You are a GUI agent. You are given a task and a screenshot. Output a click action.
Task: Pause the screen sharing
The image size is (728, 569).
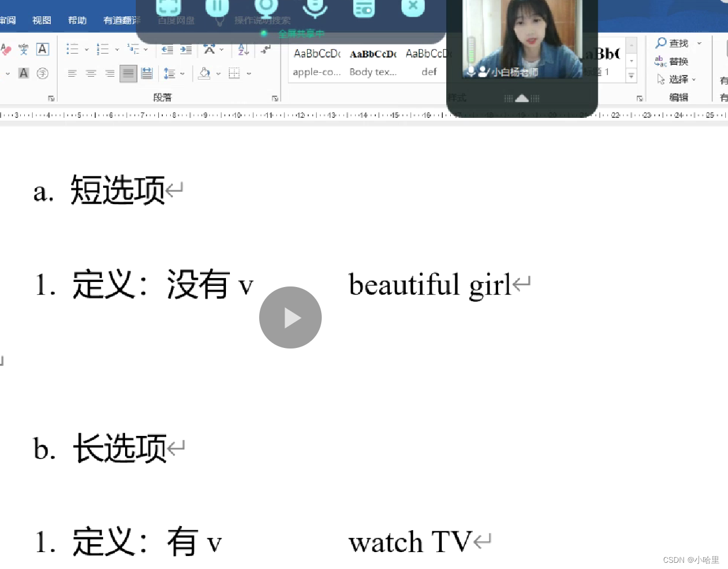pyautogui.click(x=217, y=7)
